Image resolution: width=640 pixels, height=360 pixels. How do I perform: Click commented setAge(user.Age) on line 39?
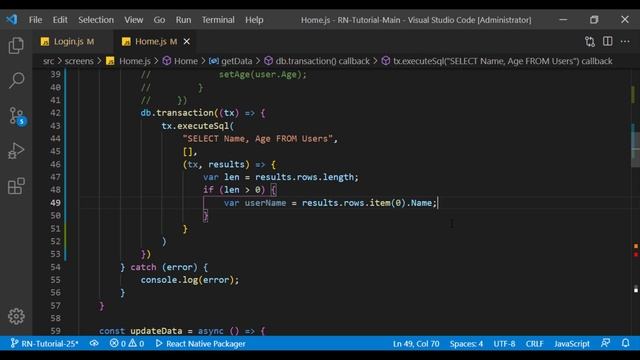[x=262, y=75]
